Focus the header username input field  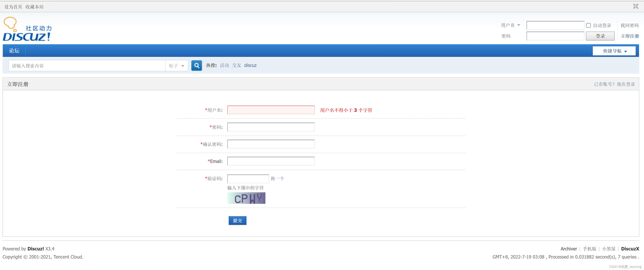point(555,25)
